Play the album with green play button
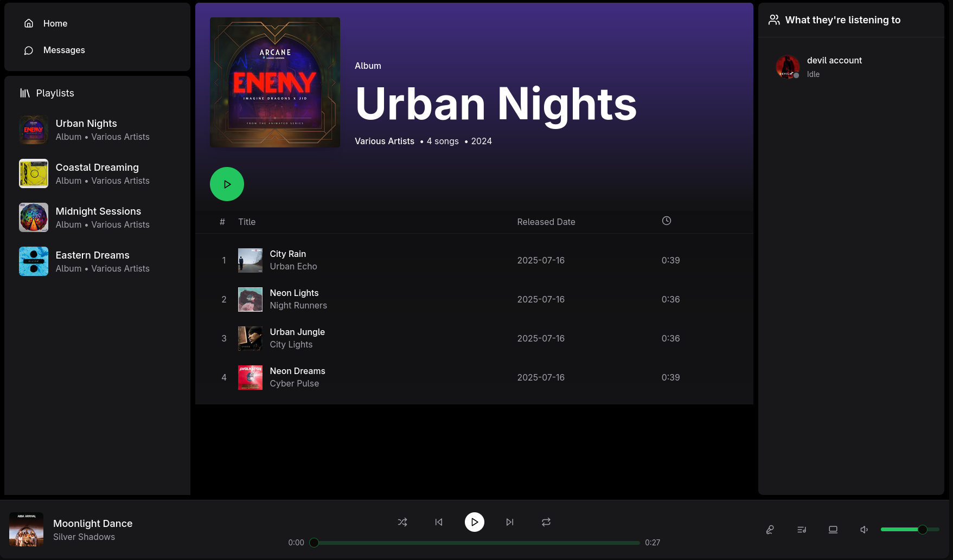 tap(227, 184)
